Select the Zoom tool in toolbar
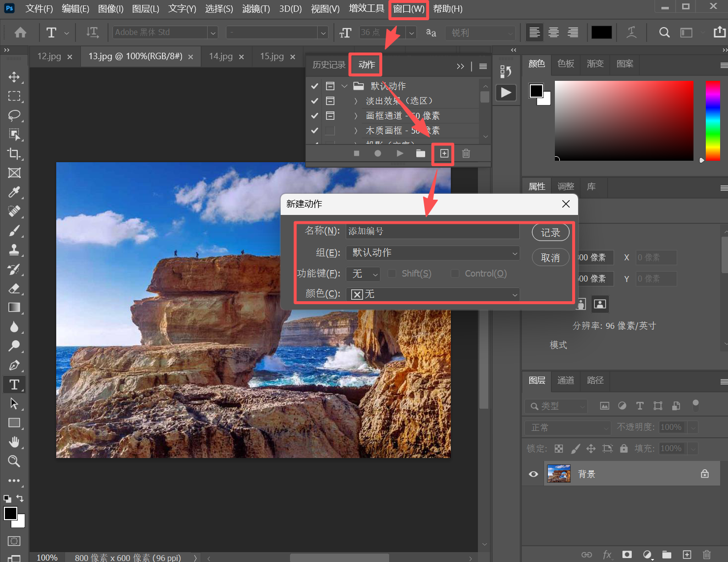The height and width of the screenshot is (562, 728). (14, 461)
